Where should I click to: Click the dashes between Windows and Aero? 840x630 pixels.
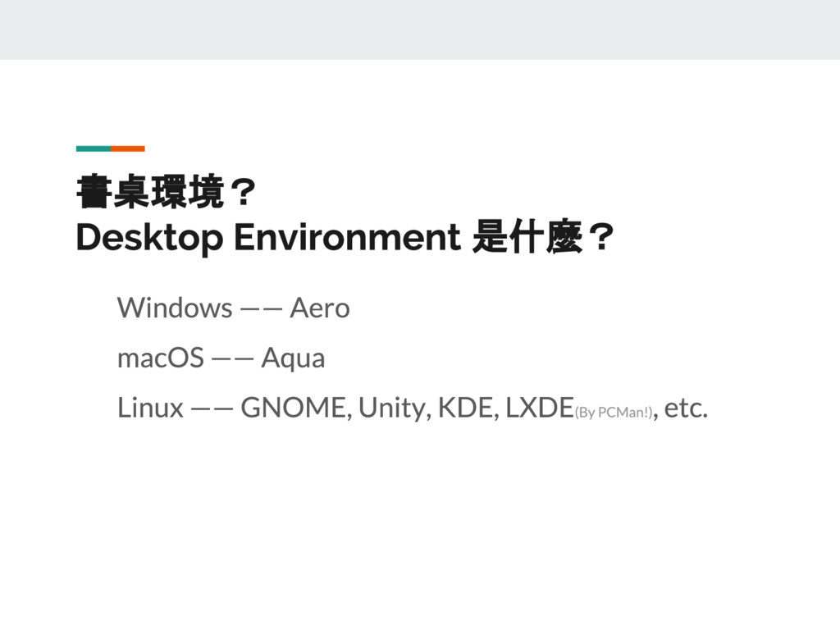coord(262,310)
